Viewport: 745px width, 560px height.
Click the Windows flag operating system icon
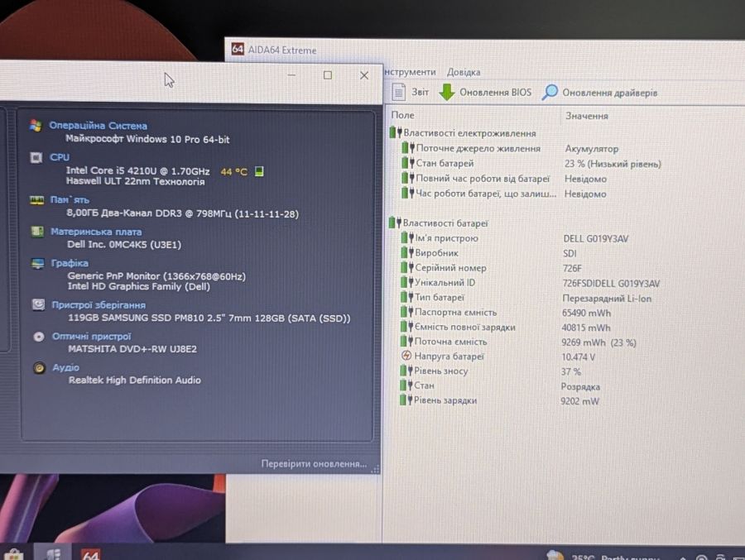point(35,126)
